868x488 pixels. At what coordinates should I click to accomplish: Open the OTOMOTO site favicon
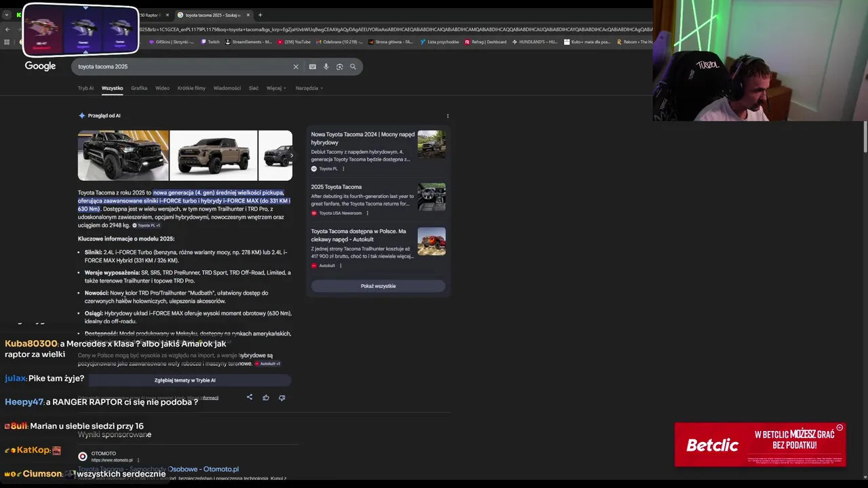[x=83, y=456]
